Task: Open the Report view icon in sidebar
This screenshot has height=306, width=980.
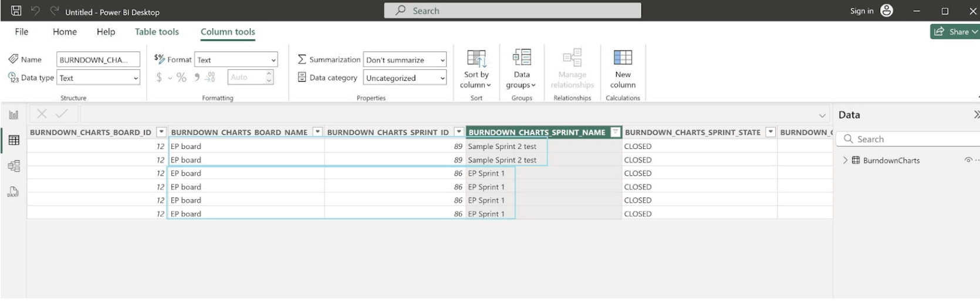Action: [x=13, y=115]
